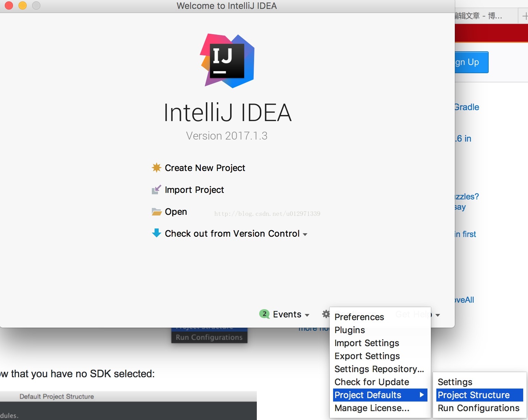Click the Create New Project star icon
Viewport: 528px width, 420px height.
[156, 168]
